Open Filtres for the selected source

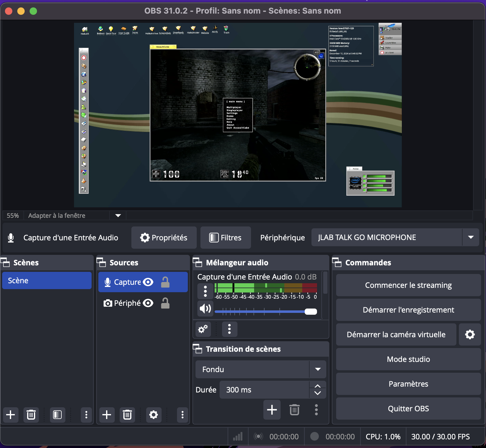click(226, 238)
